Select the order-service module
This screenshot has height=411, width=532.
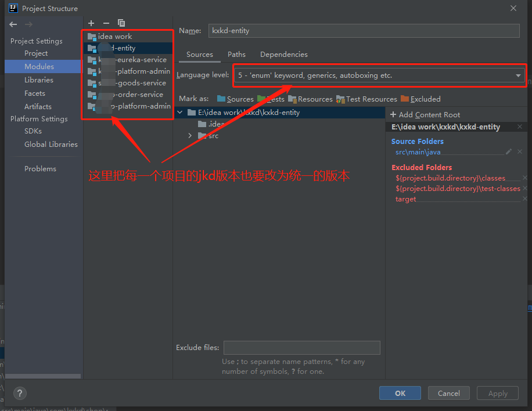pos(128,94)
